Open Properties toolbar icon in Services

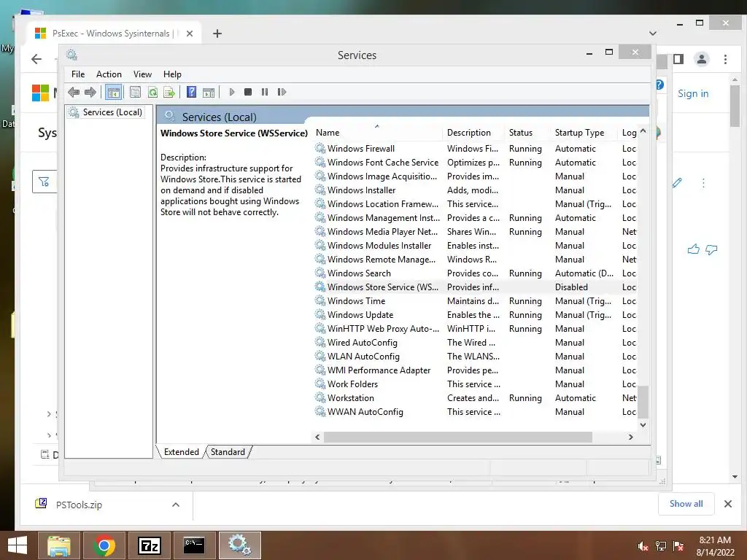point(135,92)
